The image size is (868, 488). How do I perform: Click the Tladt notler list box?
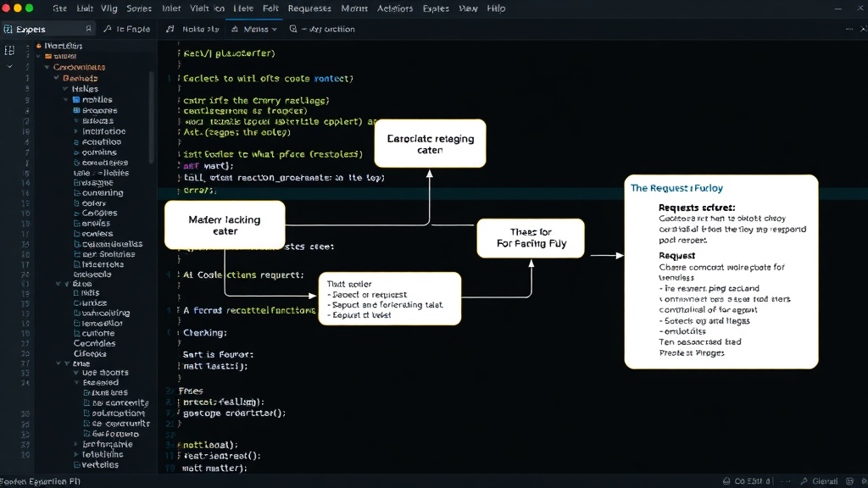pyautogui.click(x=390, y=299)
